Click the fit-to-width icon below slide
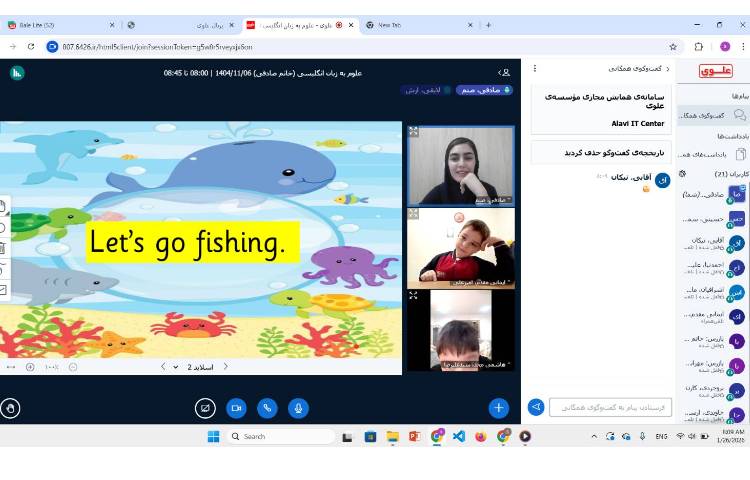The width and height of the screenshot is (750, 480). point(11,367)
